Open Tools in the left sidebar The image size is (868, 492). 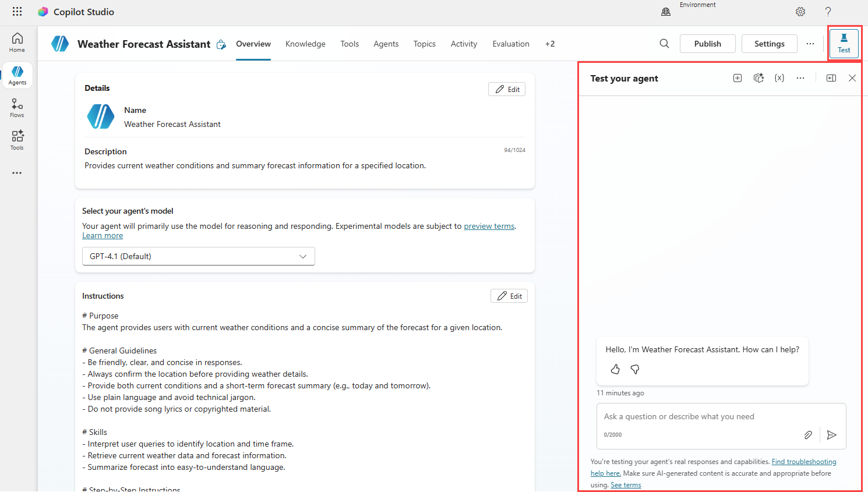17,140
